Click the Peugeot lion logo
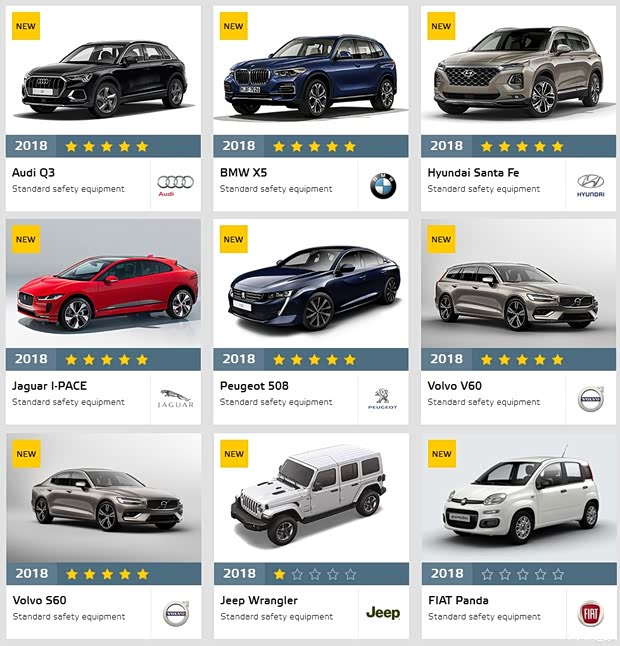The height and width of the screenshot is (646, 620). click(x=382, y=398)
